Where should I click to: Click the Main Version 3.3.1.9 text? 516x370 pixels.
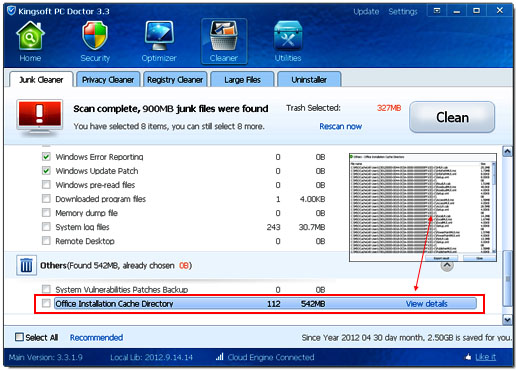pyautogui.click(x=46, y=357)
